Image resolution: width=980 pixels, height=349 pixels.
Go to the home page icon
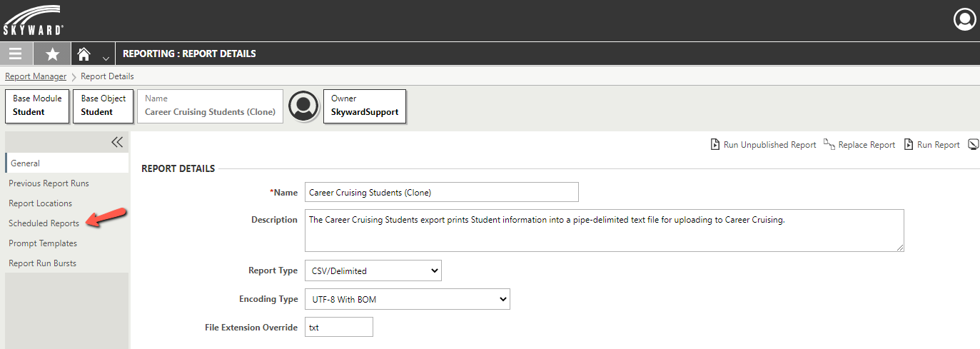(84, 54)
